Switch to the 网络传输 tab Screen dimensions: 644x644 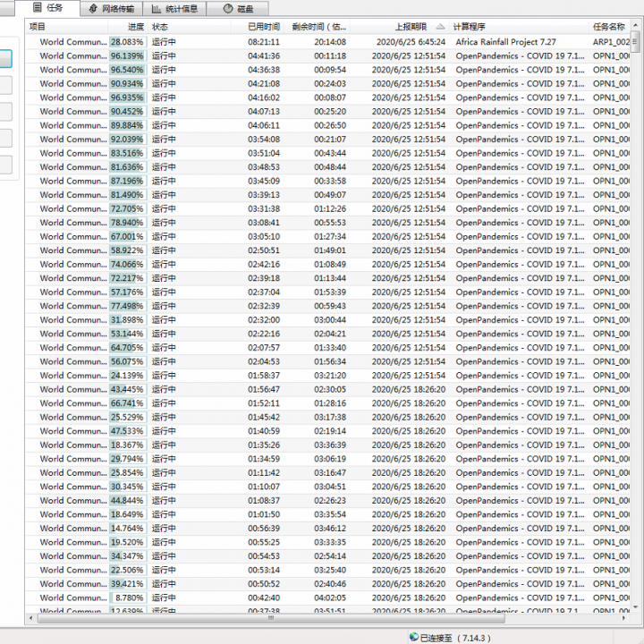coord(111,9)
